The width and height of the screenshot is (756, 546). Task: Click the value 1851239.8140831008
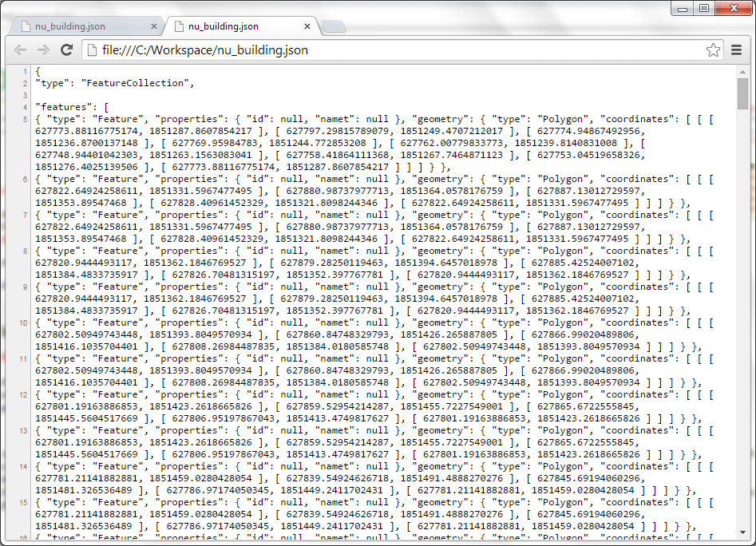565,143
